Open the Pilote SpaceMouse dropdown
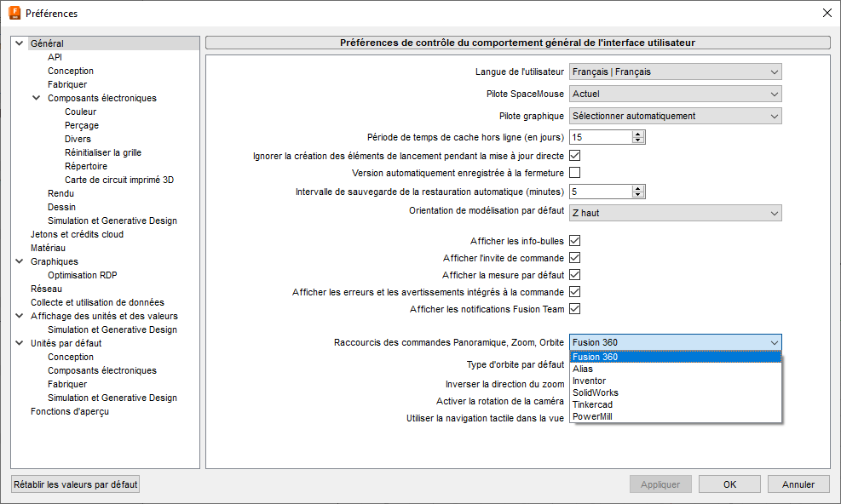 pyautogui.click(x=675, y=94)
